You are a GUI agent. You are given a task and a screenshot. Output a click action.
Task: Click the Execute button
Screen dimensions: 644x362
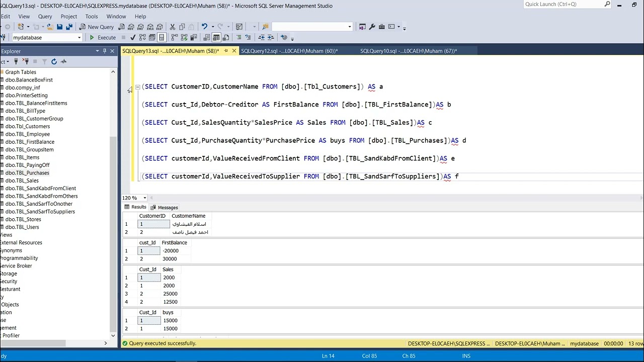pyautogui.click(x=102, y=37)
